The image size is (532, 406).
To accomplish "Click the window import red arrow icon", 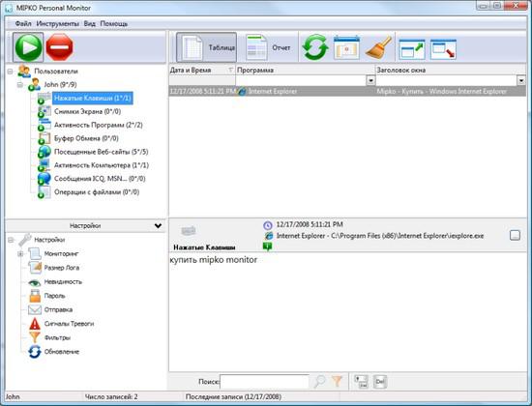I will point(443,49).
